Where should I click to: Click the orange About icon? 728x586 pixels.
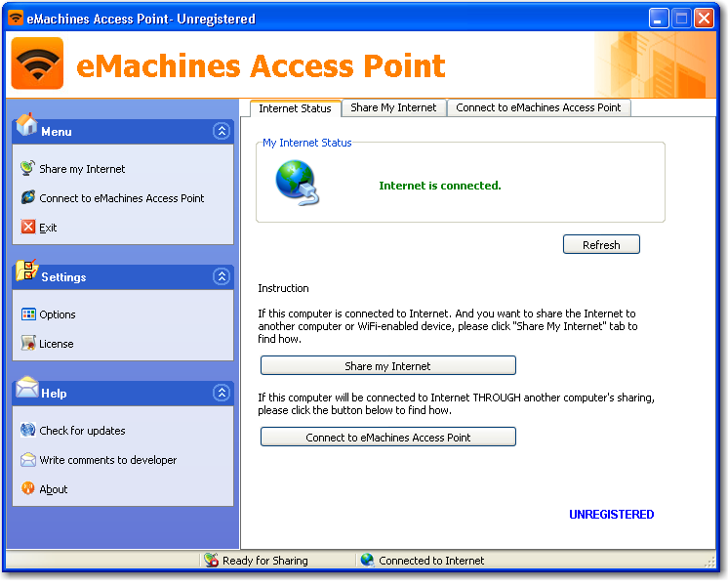[28, 488]
